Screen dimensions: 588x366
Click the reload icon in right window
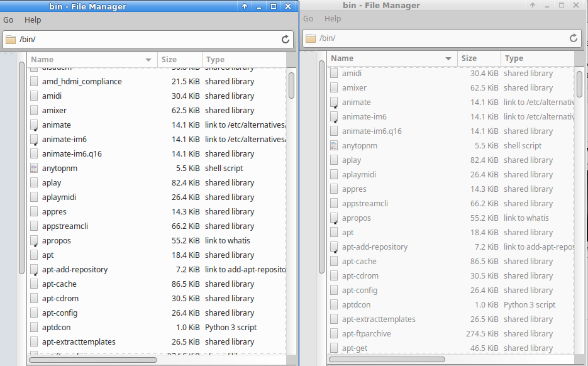click(574, 38)
